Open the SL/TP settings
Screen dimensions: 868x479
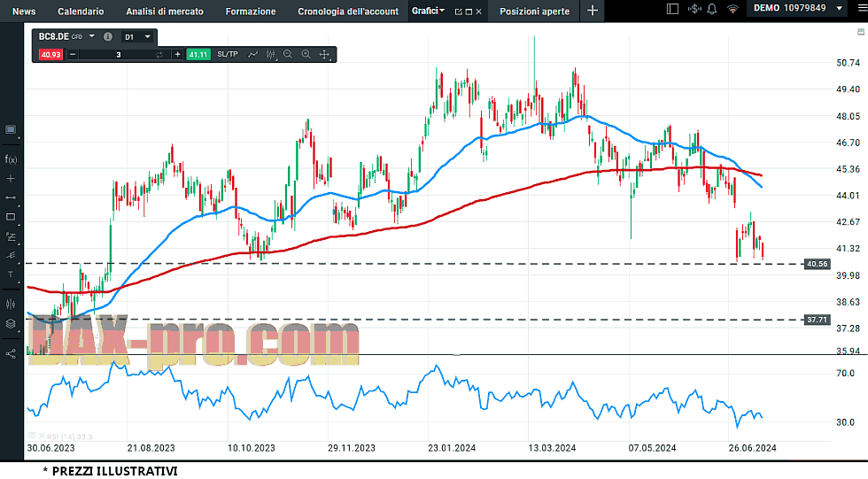228,54
